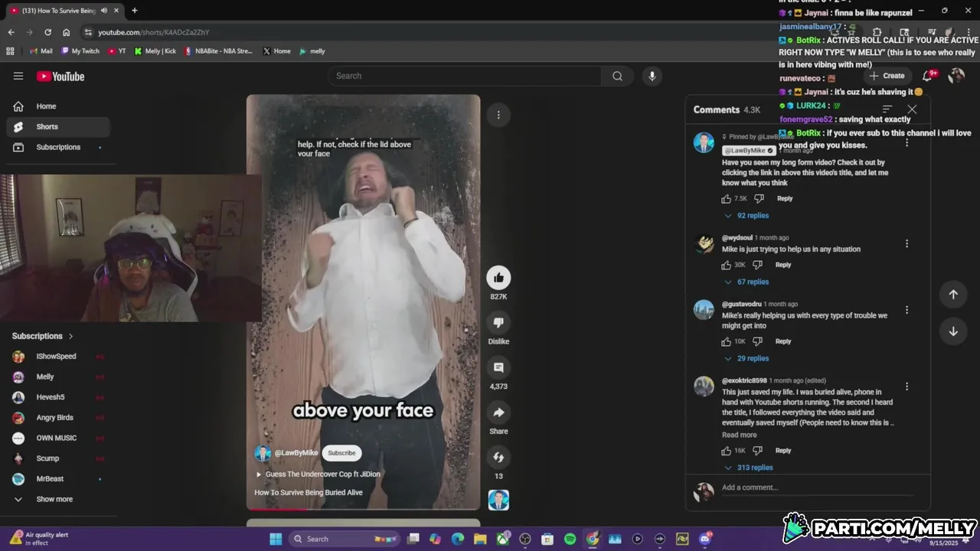980x551 pixels.
Task: Open the Windows Start menu
Action: 276,539
